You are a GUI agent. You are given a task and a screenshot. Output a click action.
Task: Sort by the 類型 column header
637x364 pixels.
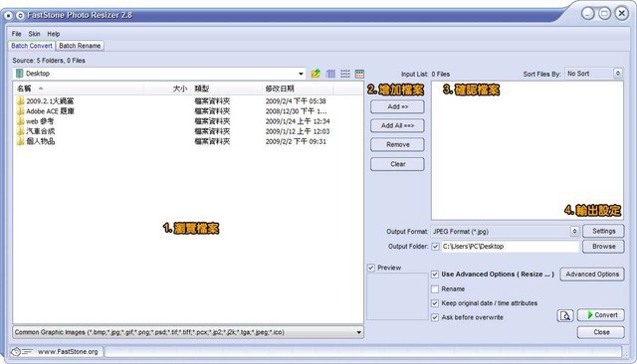[x=227, y=89]
